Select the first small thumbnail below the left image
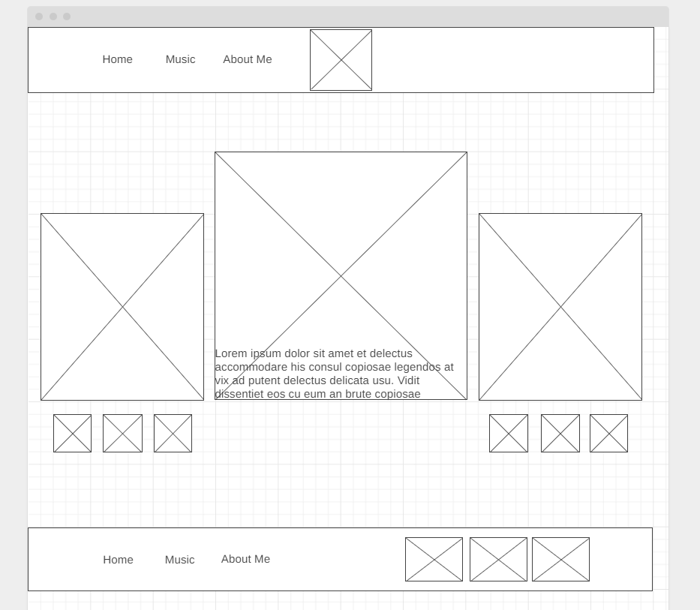Screen dimensions: 700x610 coord(71,433)
